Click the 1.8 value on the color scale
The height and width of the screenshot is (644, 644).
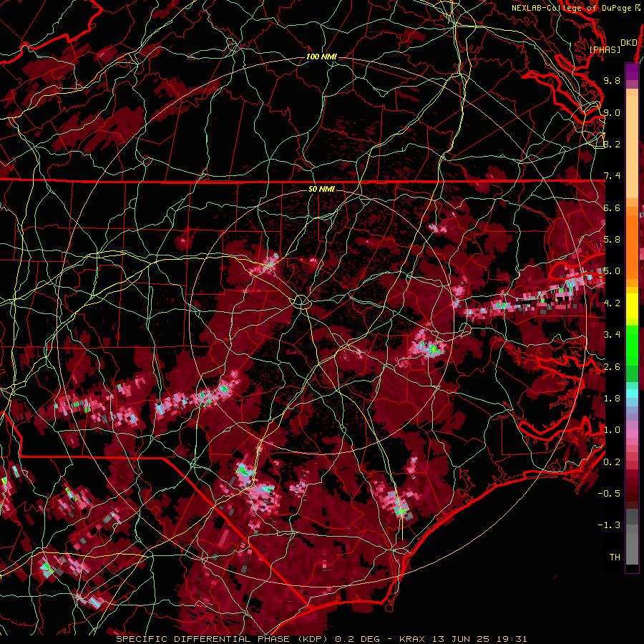click(612, 399)
